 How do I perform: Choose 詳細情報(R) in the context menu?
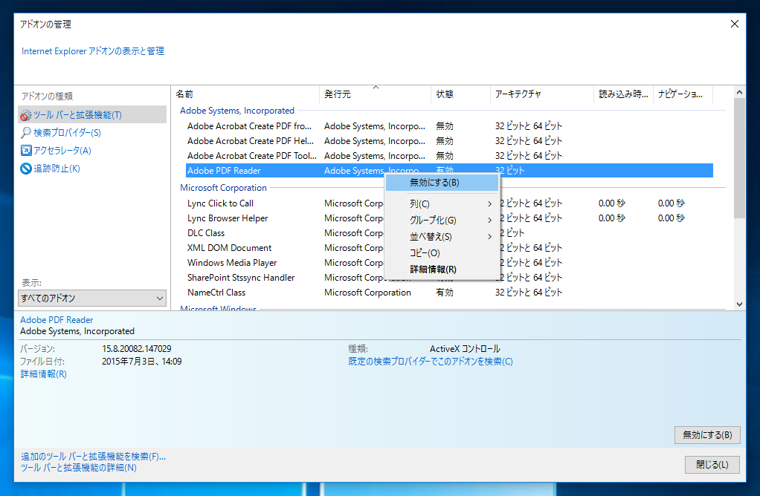pyautogui.click(x=442, y=269)
